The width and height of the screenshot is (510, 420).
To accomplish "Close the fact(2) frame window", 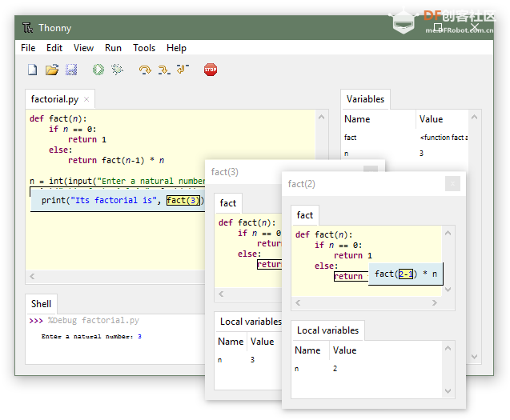I will [452, 184].
